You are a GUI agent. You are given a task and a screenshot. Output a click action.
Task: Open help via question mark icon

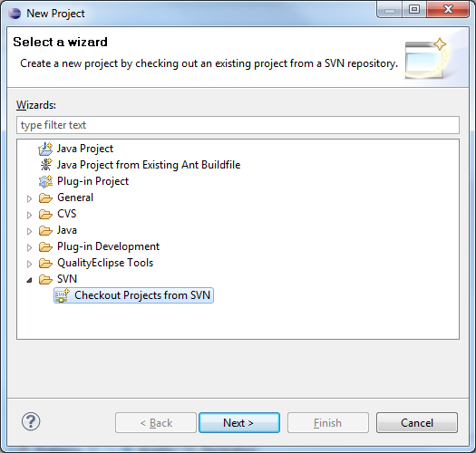tap(31, 421)
